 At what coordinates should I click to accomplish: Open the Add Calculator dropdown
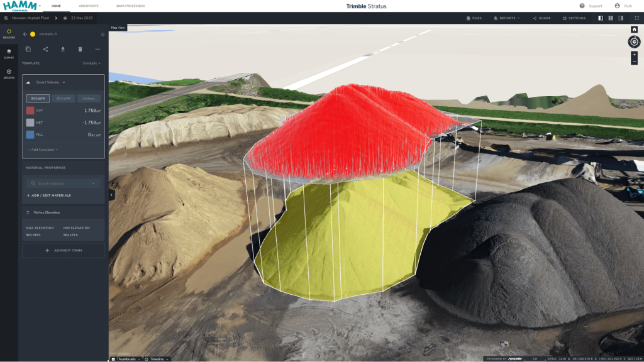(43, 150)
